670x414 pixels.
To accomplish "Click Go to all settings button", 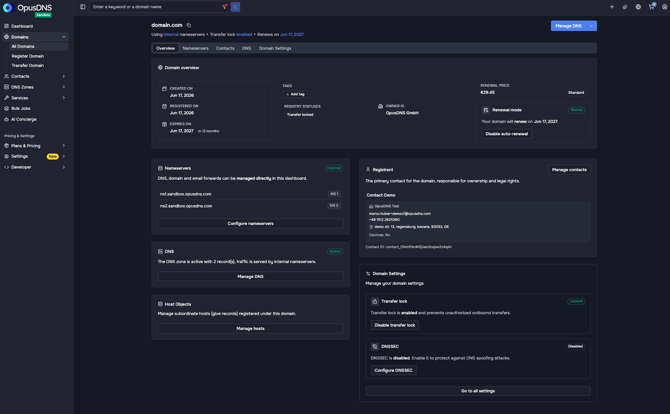I will (478, 391).
